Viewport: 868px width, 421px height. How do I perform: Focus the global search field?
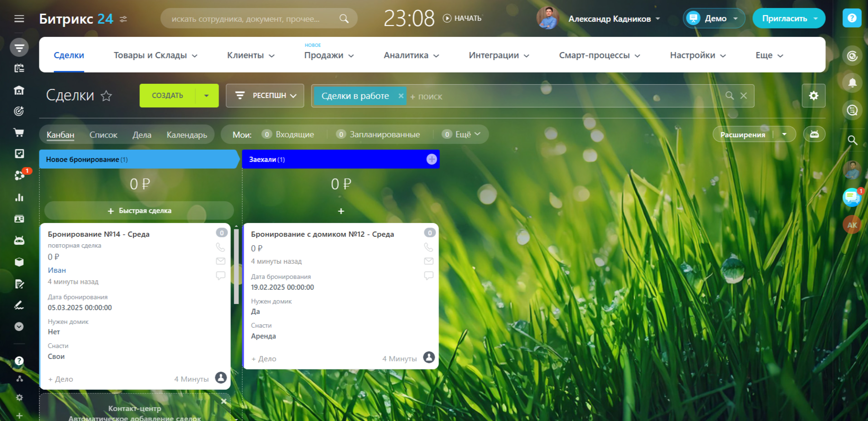[x=259, y=18]
